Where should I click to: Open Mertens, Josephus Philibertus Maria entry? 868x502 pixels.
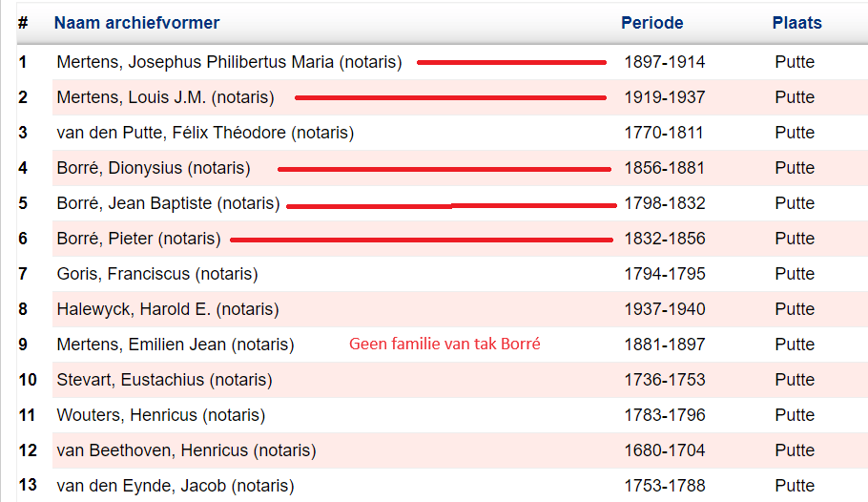coord(229,62)
